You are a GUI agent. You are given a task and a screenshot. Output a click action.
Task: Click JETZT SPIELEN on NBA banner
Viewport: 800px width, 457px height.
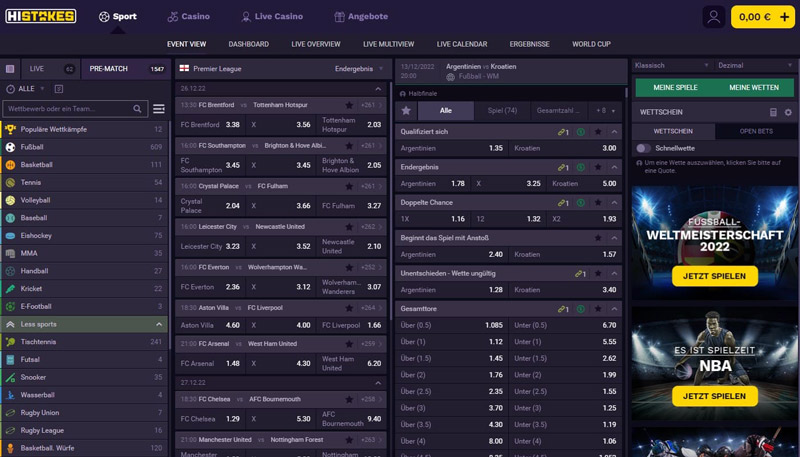714,396
